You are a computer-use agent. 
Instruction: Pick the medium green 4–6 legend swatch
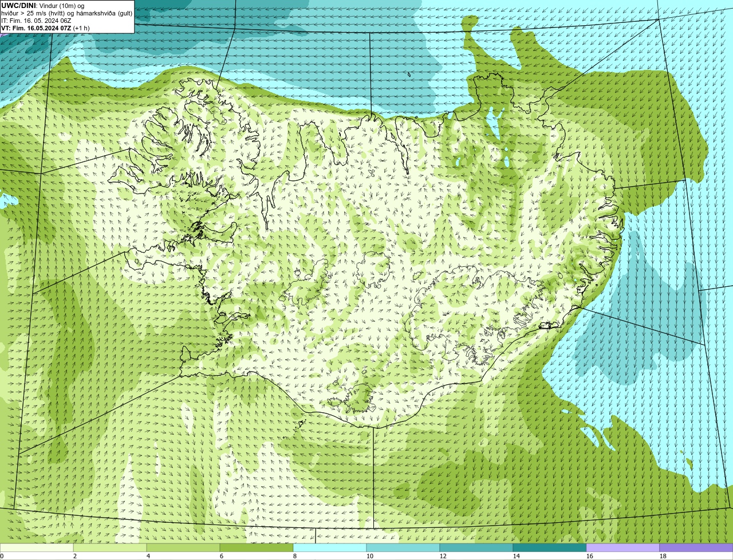183,548
